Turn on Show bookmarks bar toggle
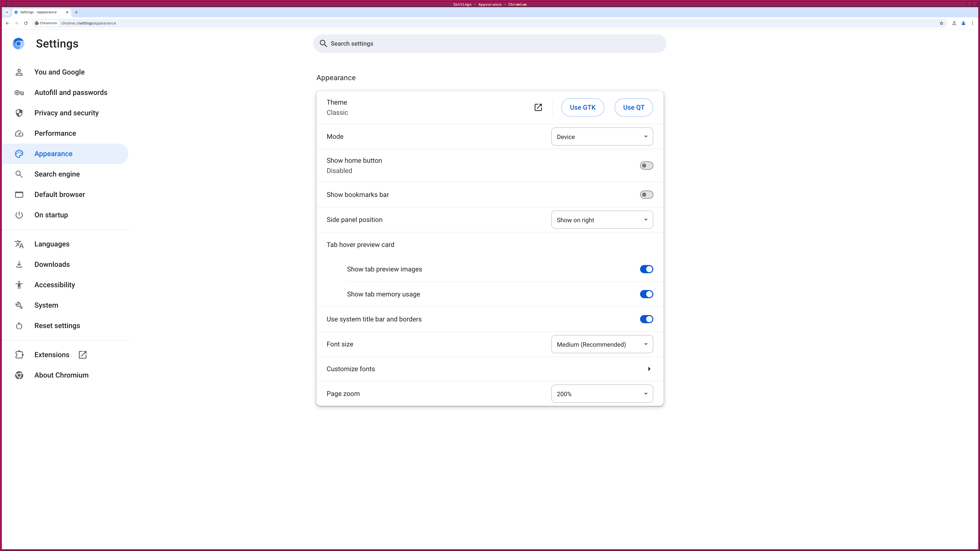 (646, 195)
